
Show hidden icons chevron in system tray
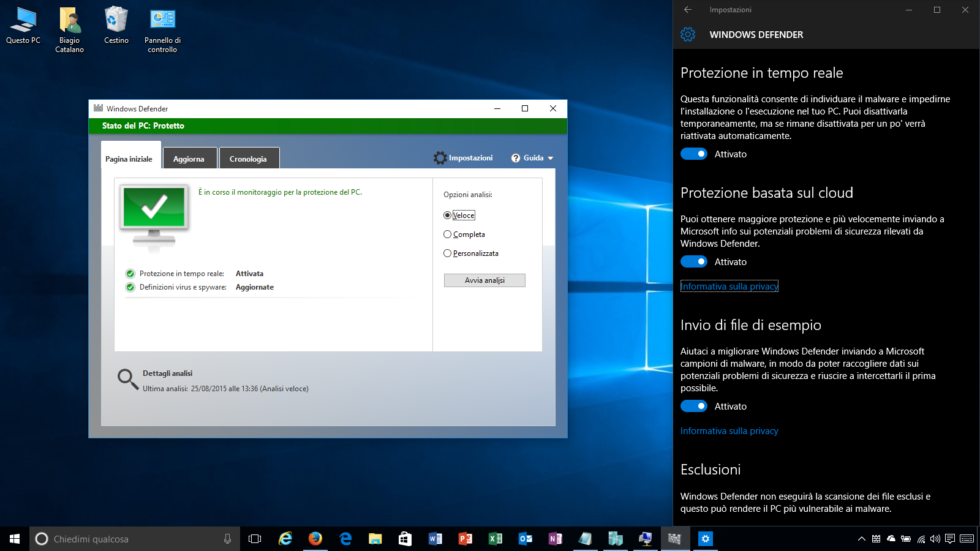[x=862, y=539]
